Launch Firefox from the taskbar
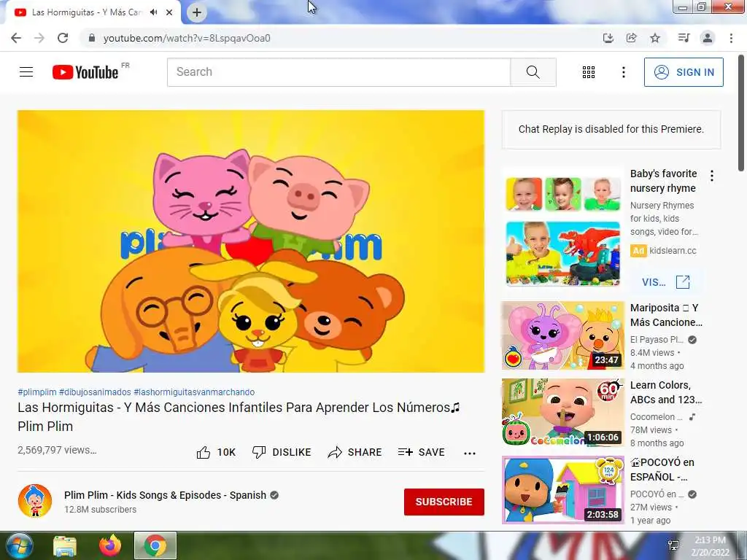The width and height of the screenshot is (747, 560). coord(110,545)
